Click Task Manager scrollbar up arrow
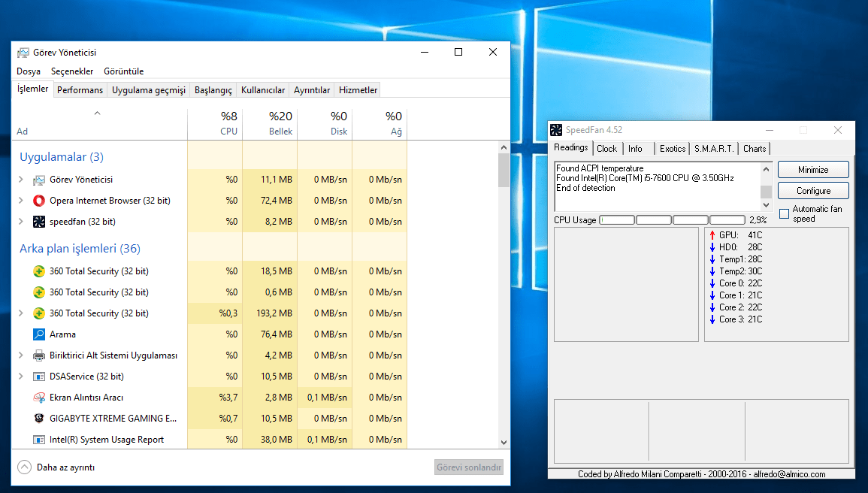 click(x=504, y=148)
